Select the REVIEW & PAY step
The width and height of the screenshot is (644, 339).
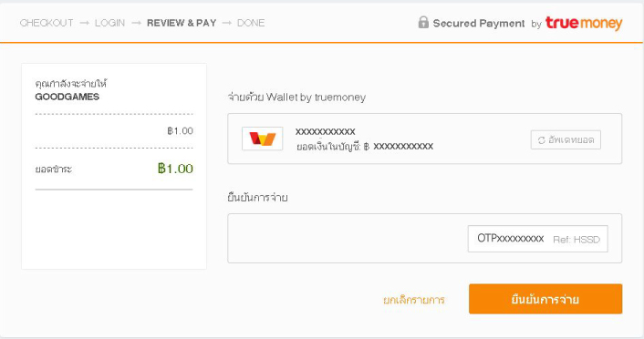182,23
